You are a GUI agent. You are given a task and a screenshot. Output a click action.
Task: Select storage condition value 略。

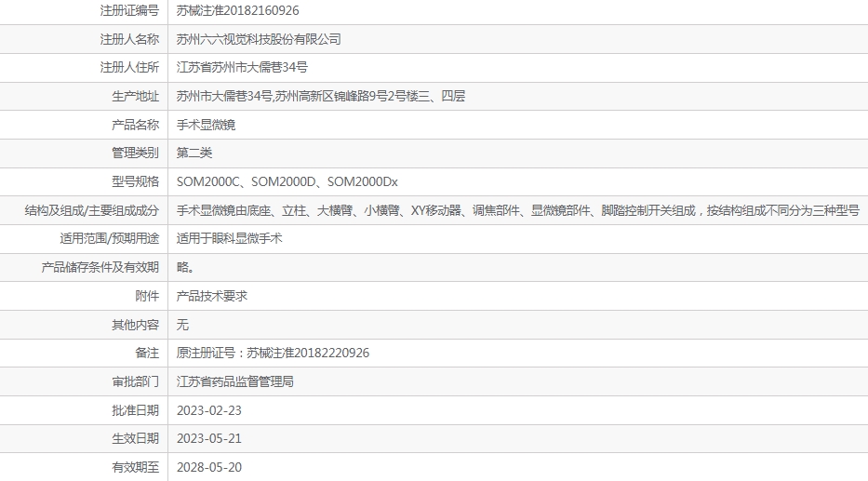pos(185,267)
